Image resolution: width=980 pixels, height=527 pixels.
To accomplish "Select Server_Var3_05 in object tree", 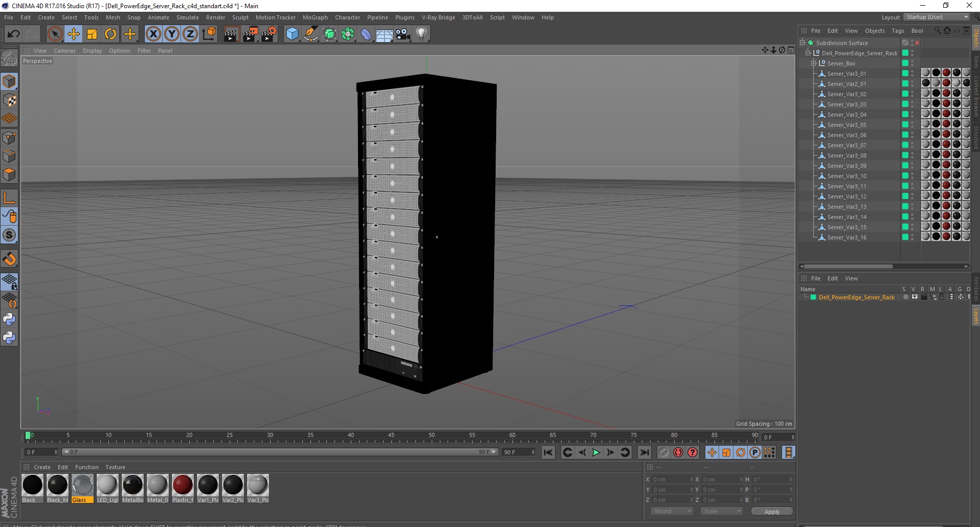I will pyautogui.click(x=847, y=125).
